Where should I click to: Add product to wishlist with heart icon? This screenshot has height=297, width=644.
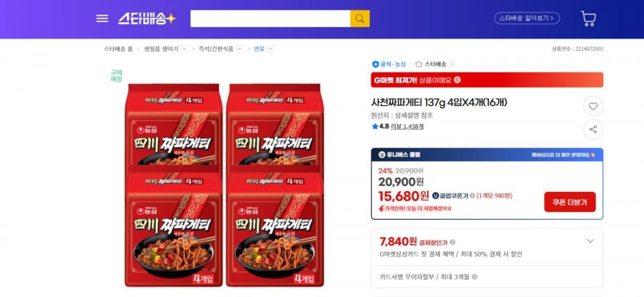pyautogui.click(x=593, y=107)
